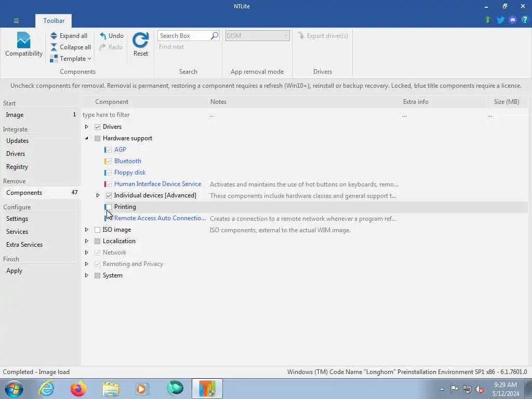Toggle the Localization checkbox
The image size is (532, 399).
(x=97, y=241)
